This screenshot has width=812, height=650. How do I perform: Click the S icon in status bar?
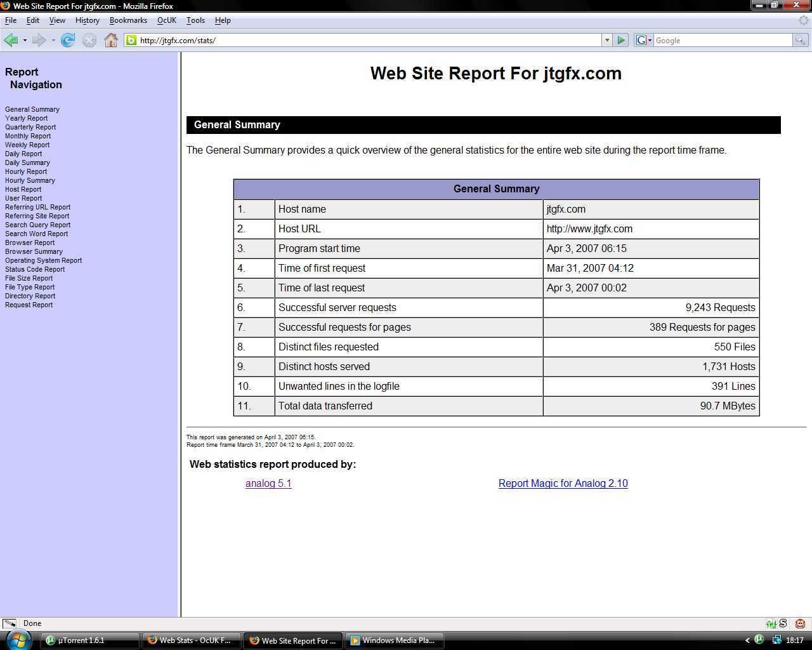tap(783, 623)
